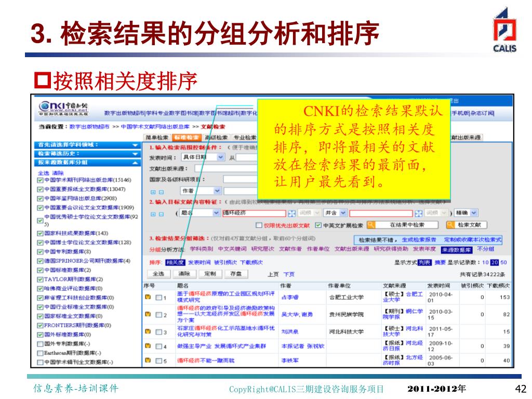532x399 pixels.
Task: Open 学科专业数字图书馆 in the top navigation
Action: [172, 113]
